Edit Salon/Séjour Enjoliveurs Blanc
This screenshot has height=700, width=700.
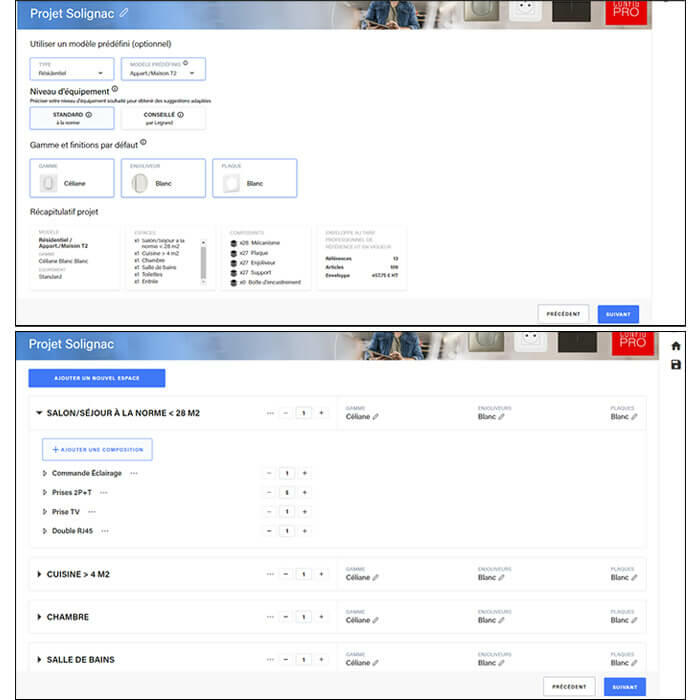(x=501, y=417)
